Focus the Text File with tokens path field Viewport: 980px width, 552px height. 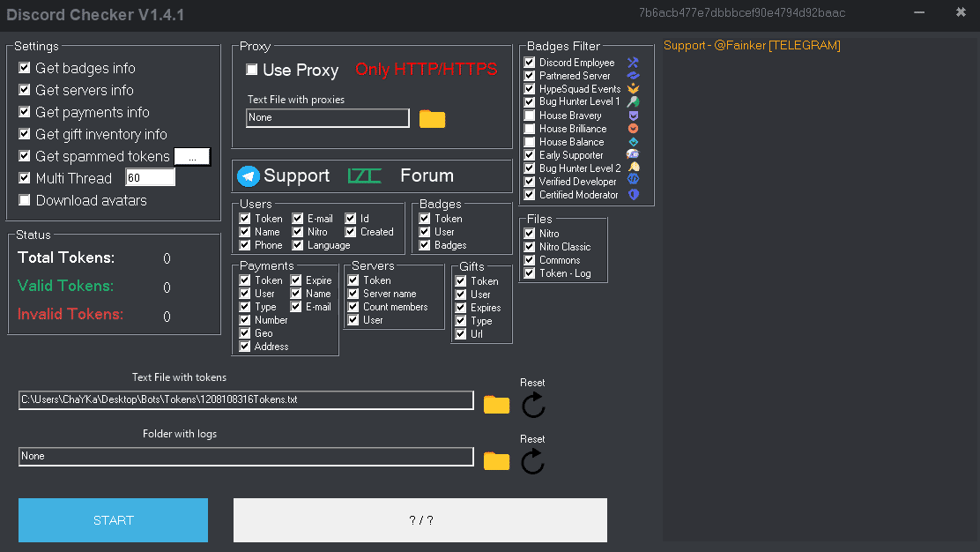(x=246, y=400)
